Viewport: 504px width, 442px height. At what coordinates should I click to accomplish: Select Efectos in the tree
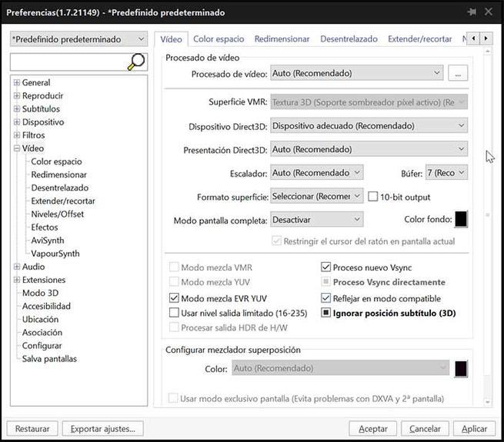pyautogui.click(x=45, y=228)
